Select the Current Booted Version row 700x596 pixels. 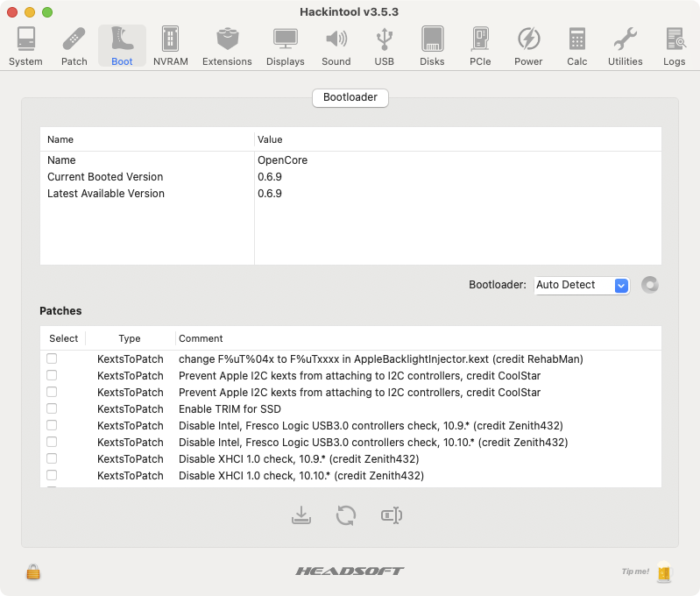pyautogui.click(x=350, y=177)
